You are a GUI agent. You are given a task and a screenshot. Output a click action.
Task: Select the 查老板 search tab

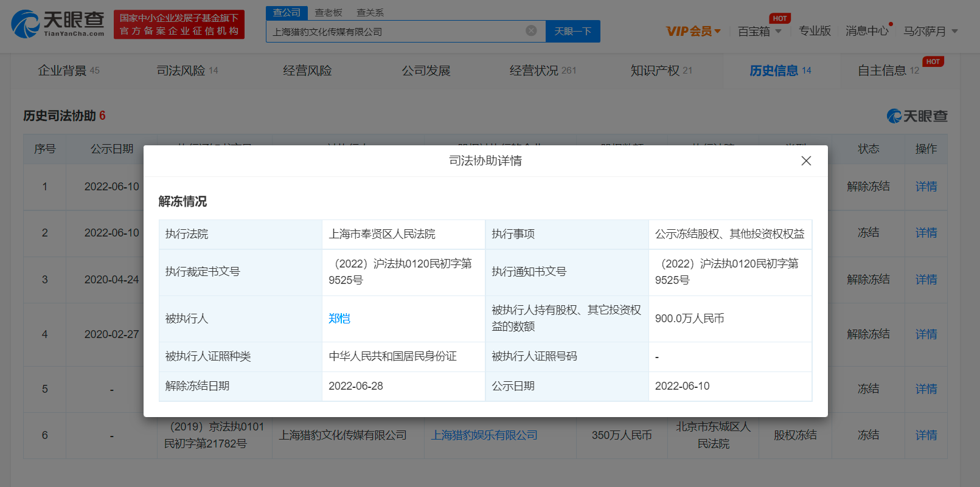pyautogui.click(x=328, y=13)
